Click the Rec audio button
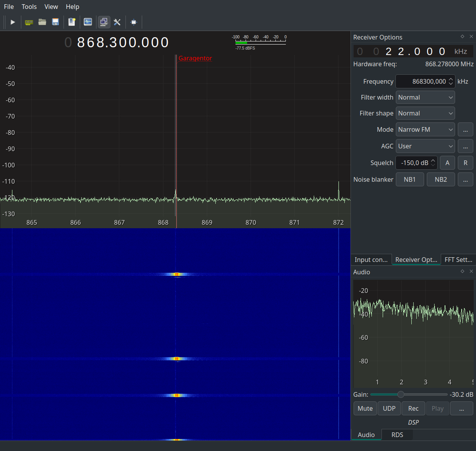Screen dimensions: 476x451 pos(413,408)
